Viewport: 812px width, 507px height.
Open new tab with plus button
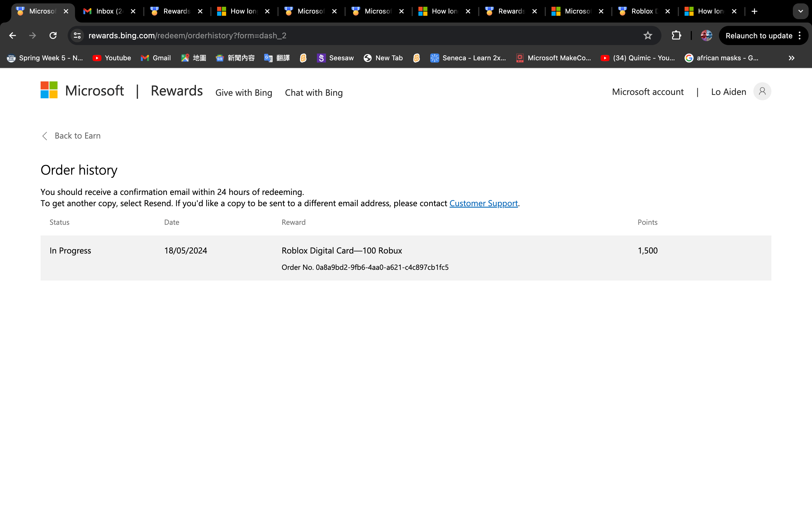754,11
